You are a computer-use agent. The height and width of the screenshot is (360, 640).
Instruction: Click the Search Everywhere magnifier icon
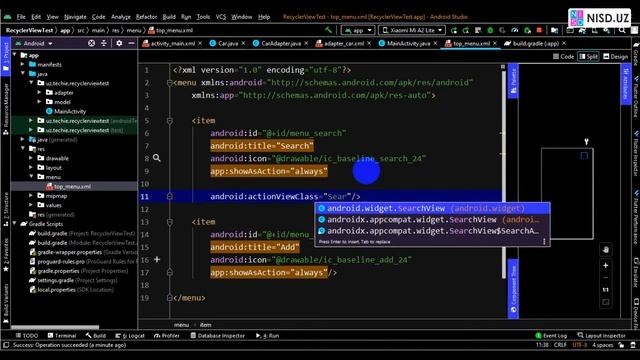pos(622,30)
